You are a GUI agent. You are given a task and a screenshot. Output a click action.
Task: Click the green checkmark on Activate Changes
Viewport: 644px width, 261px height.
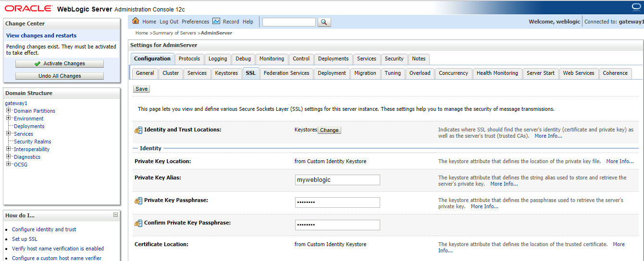pos(37,64)
